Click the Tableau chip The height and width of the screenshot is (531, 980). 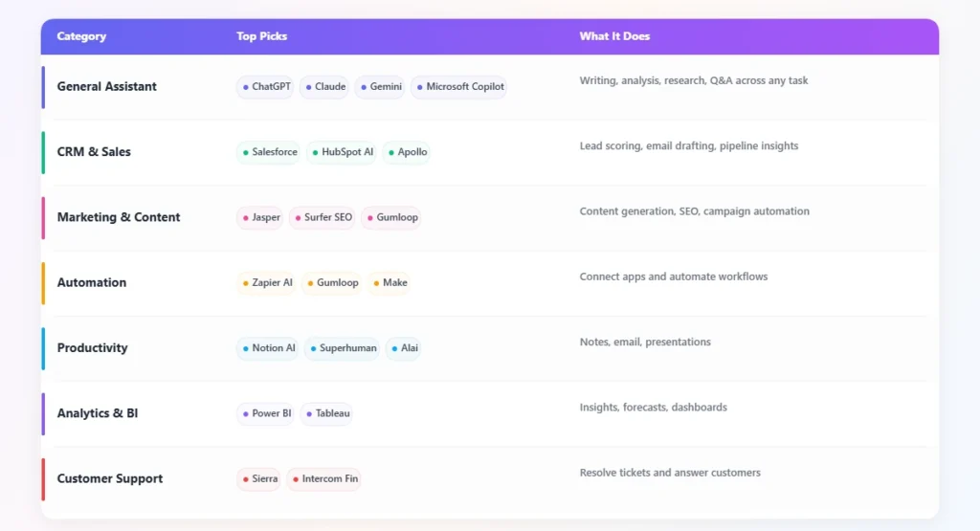(x=326, y=413)
